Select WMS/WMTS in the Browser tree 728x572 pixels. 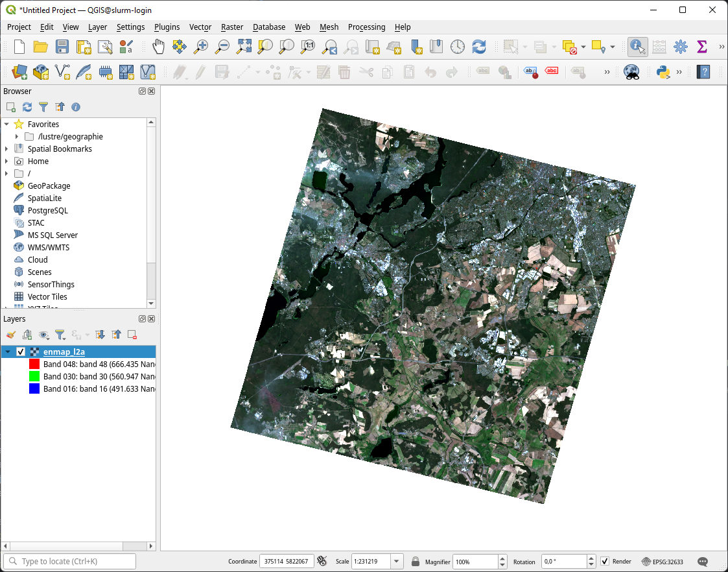48,248
